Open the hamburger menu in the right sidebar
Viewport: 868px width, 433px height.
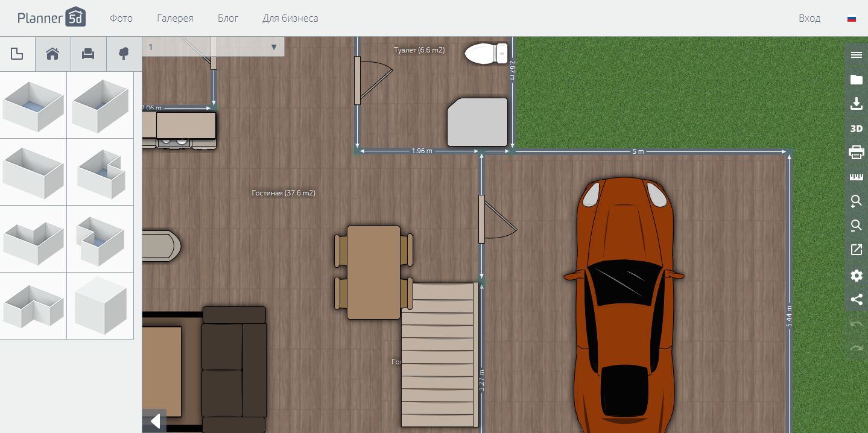[856, 54]
